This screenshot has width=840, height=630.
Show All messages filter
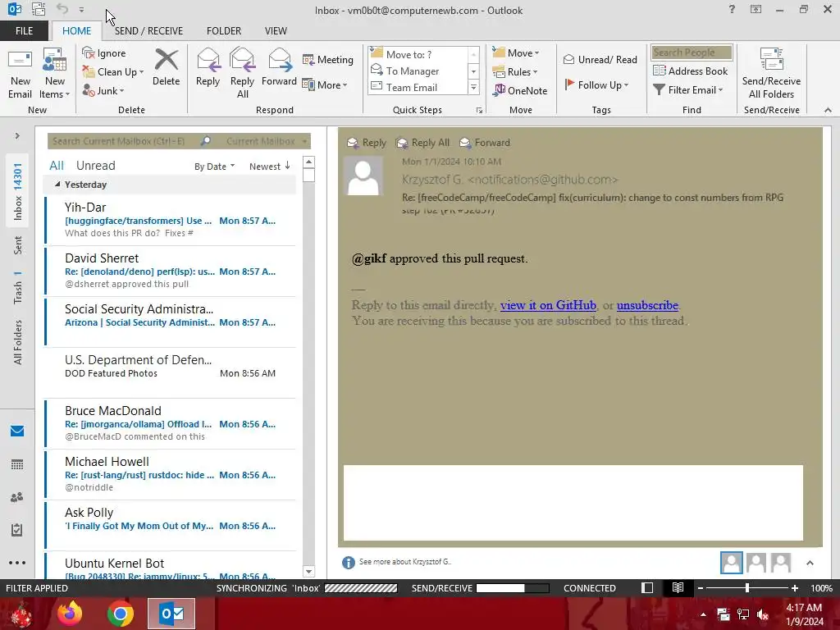coord(57,166)
